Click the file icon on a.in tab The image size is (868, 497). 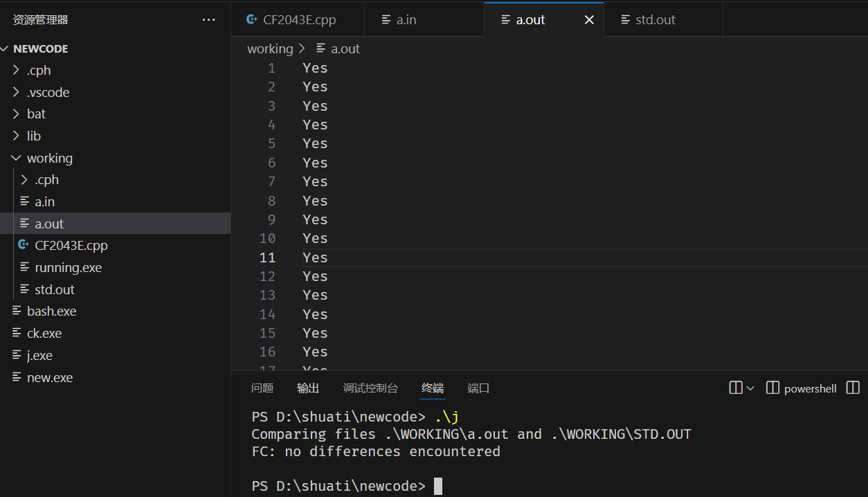(386, 19)
